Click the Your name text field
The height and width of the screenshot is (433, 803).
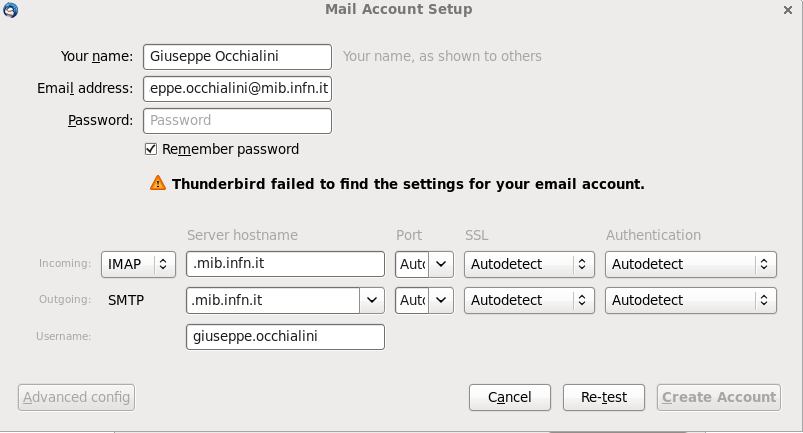tap(238, 57)
